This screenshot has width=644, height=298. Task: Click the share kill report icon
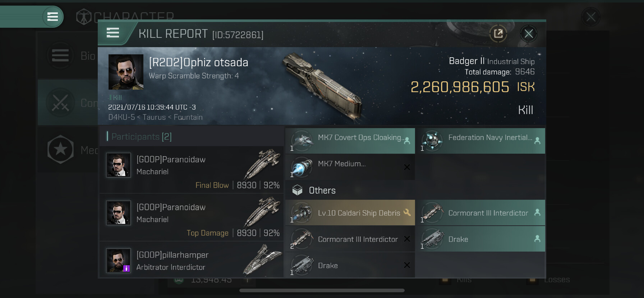pyautogui.click(x=498, y=34)
